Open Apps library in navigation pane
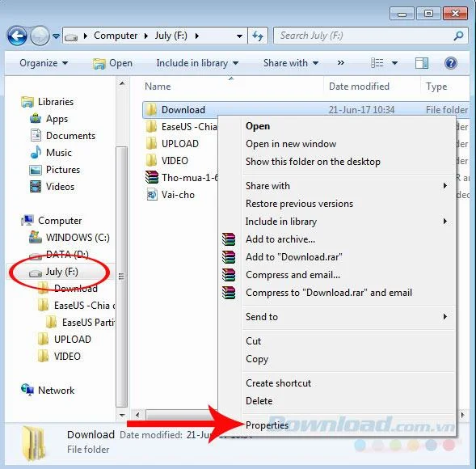 pyautogui.click(x=48, y=119)
